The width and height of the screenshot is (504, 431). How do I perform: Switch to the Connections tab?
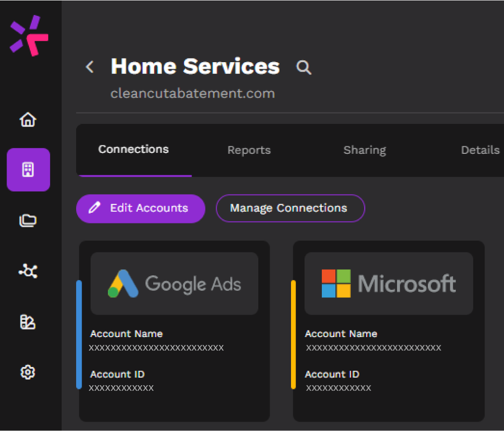click(134, 149)
